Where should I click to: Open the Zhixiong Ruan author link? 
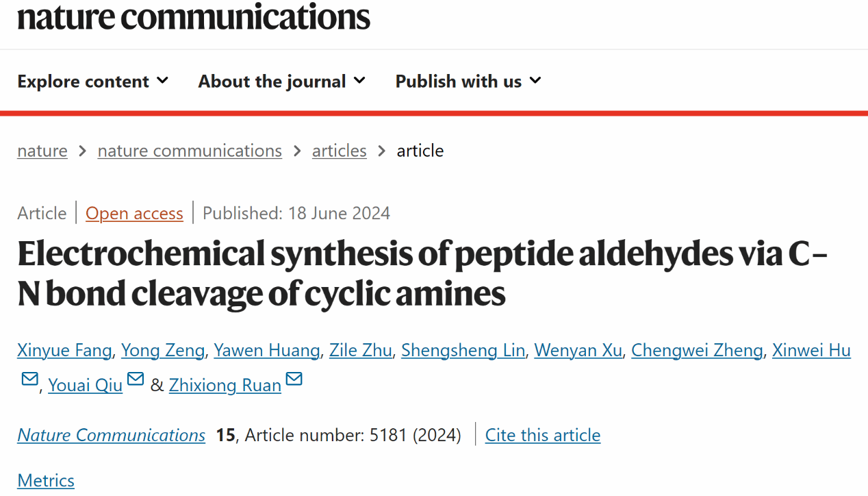click(x=225, y=385)
